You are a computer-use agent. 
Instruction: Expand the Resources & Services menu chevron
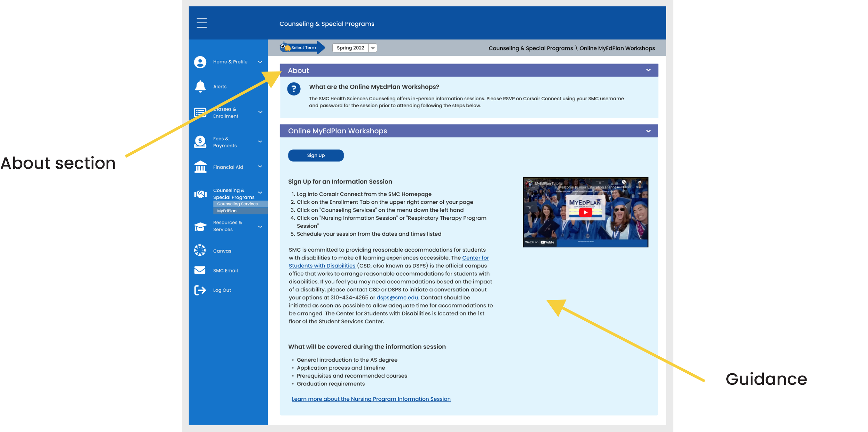(x=260, y=227)
